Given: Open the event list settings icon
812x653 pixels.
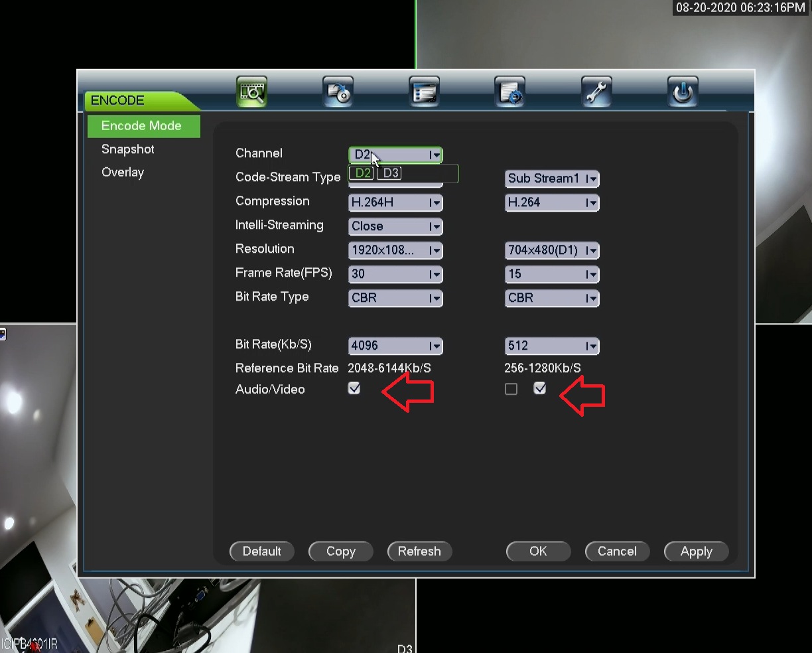Looking at the screenshot, I should (423, 92).
